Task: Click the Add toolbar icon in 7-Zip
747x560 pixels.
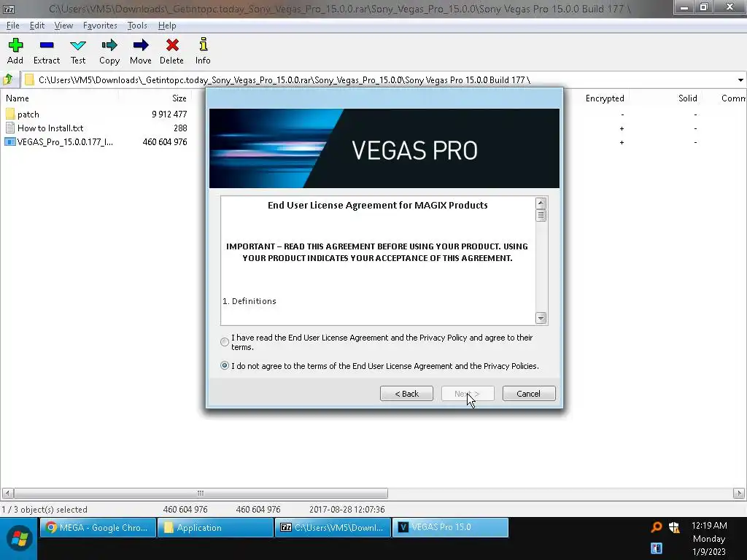Action: click(x=15, y=45)
